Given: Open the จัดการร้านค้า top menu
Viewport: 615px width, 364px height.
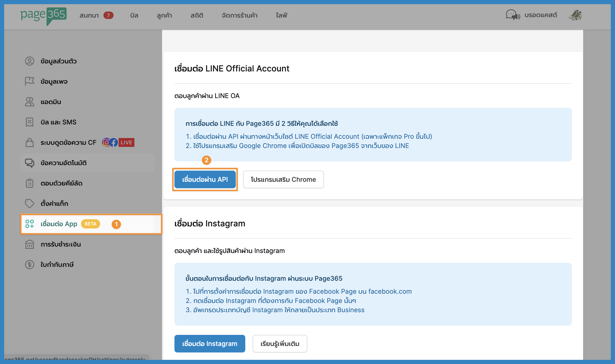Looking at the screenshot, I should click(239, 15).
